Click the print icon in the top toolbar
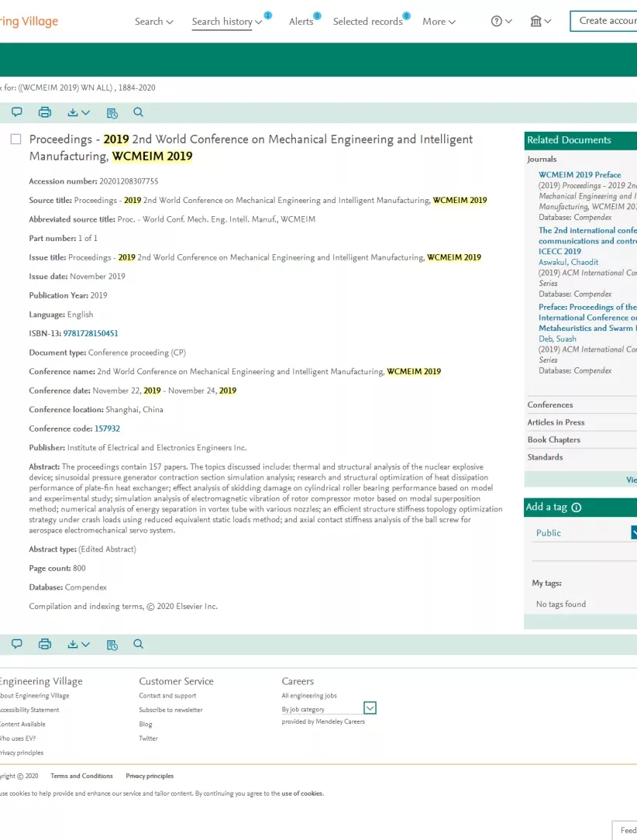The image size is (637, 840). tap(45, 112)
